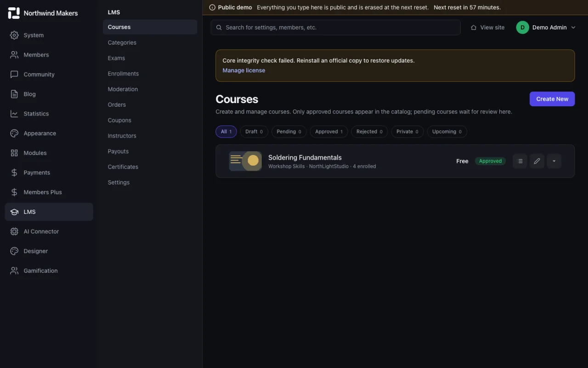Filter courses by Private

point(407,132)
